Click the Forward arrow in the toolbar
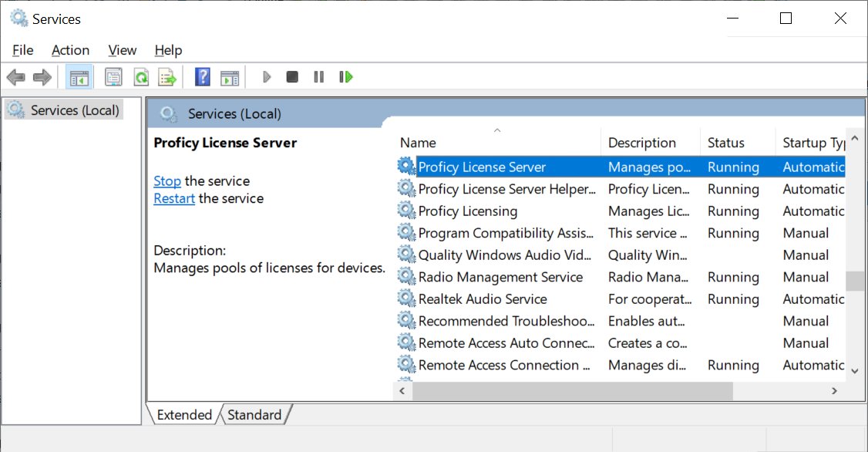The image size is (868, 452). coord(42,77)
